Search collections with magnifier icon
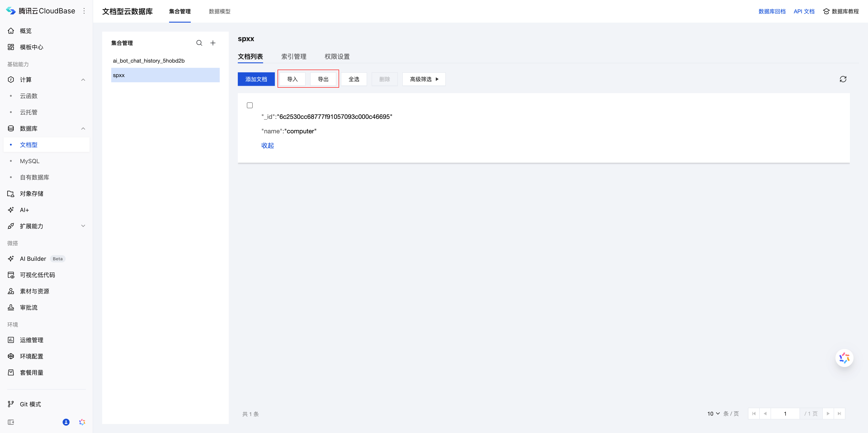The width and height of the screenshot is (868, 433). (x=199, y=43)
